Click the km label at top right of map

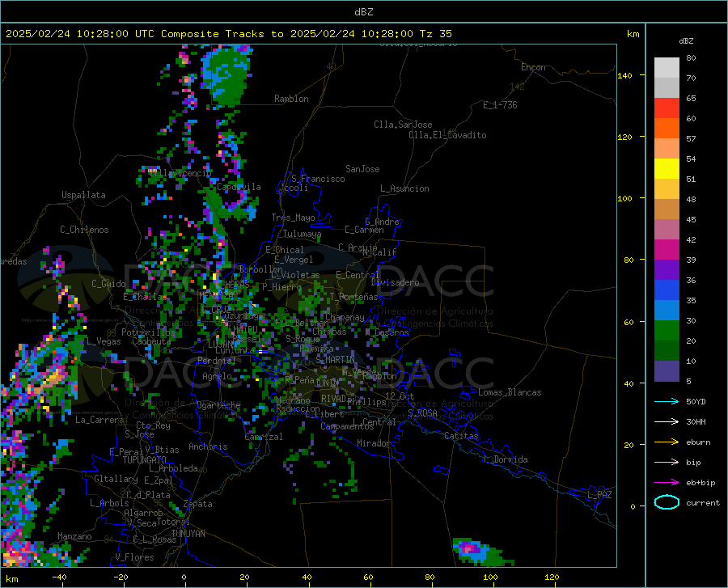pyautogui.click(x=633, y=34)
